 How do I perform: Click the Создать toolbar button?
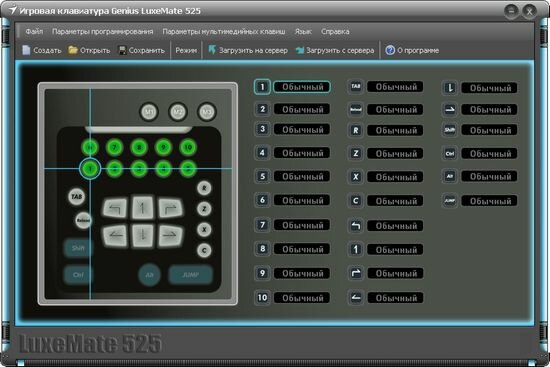click(42, 50)
